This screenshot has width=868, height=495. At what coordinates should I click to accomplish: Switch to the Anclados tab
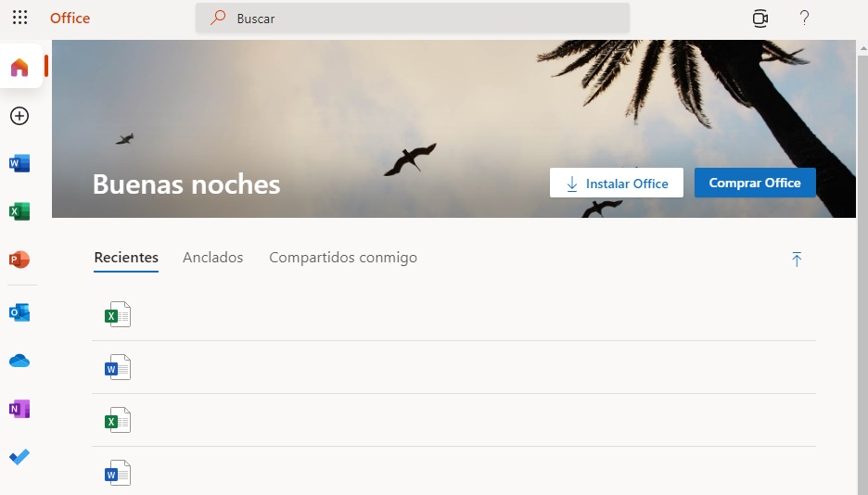click(x=212, y=258)
